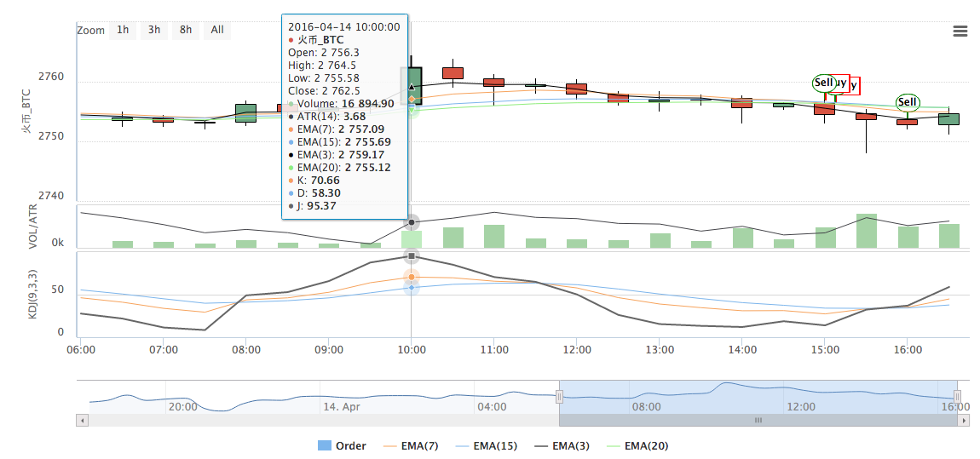This screenshot has width=980, height=459.
Task: Click the navigator left handle grip
Action: [559, 397]
